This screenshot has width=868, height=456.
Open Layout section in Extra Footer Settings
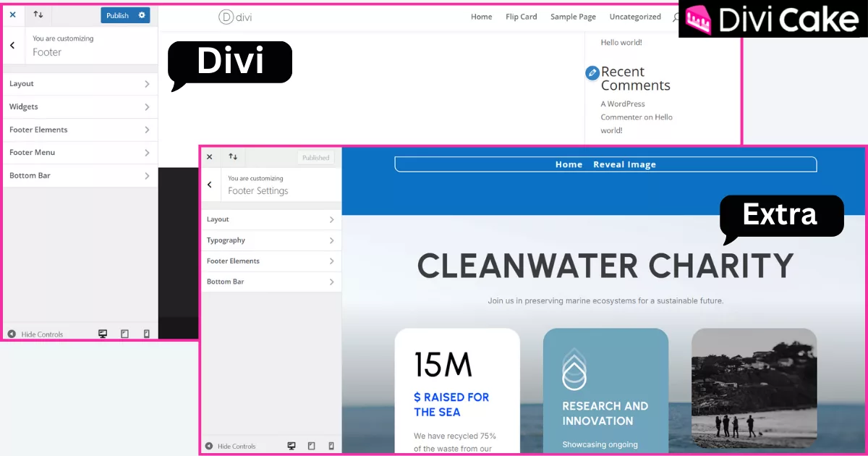click(271, 219)
